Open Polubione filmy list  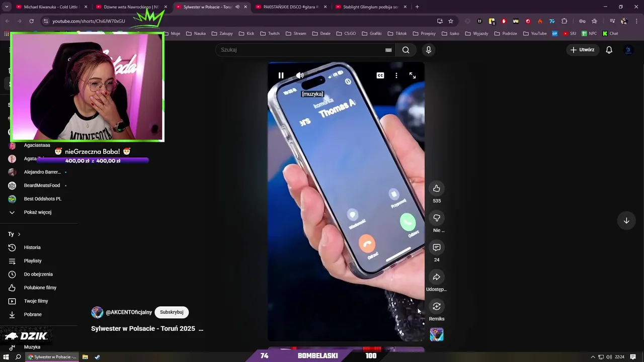click(x=40, y=288)
